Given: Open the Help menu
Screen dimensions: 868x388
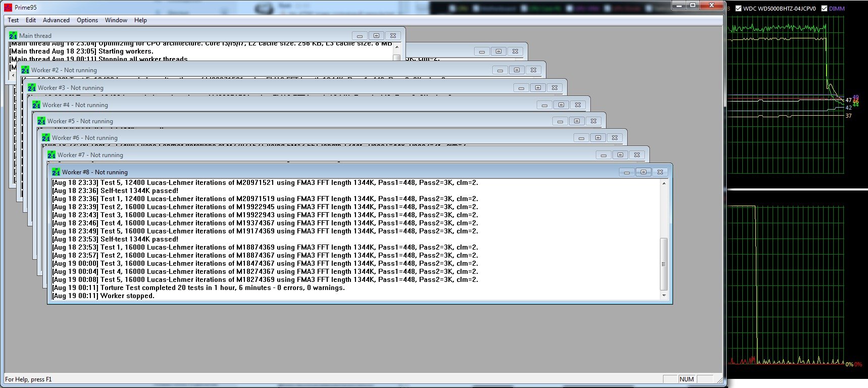Looking at the screenshot, I should [x=140, y=20].
